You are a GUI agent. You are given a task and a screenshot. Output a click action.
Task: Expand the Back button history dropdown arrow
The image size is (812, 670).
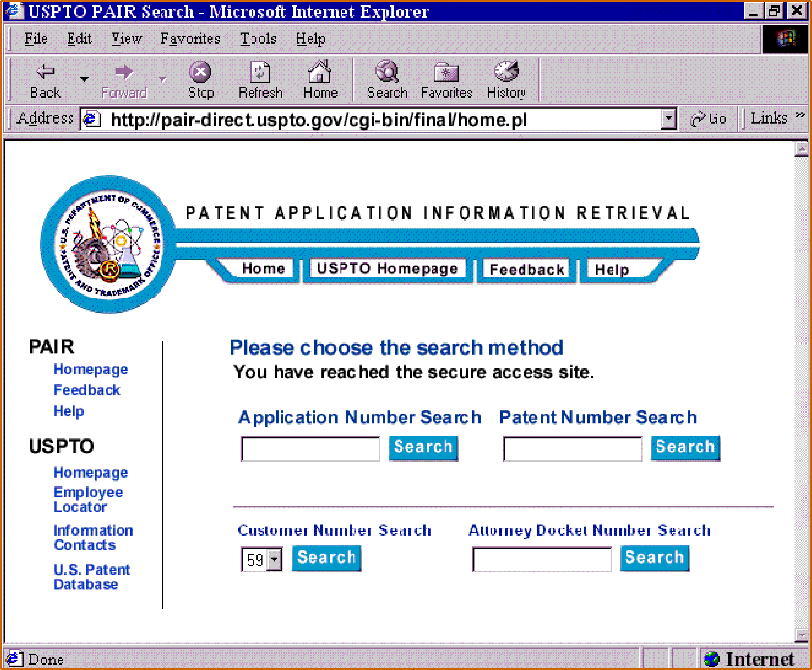[x=84, y=79]
